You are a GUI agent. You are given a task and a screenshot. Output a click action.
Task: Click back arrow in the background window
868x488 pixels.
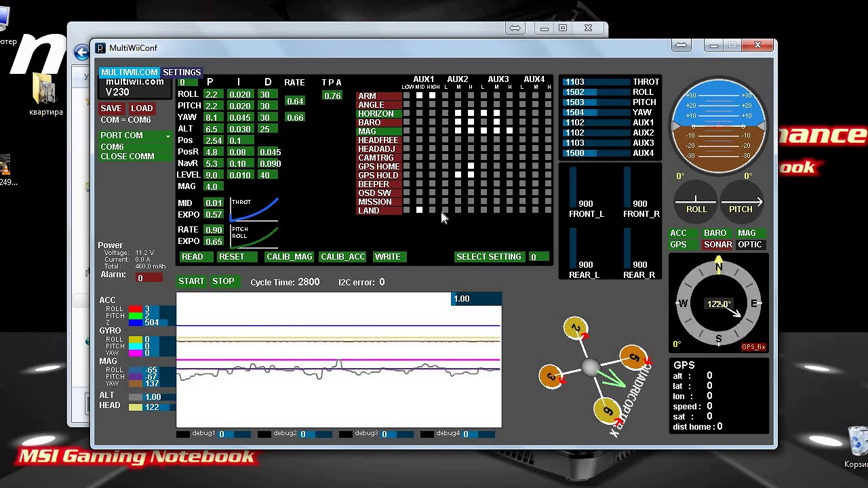point(81,52)
